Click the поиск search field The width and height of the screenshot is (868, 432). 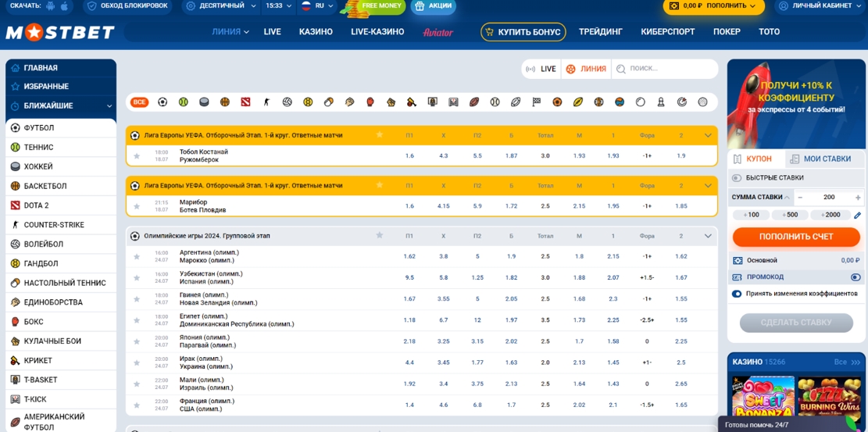click(x=664, y=69)
